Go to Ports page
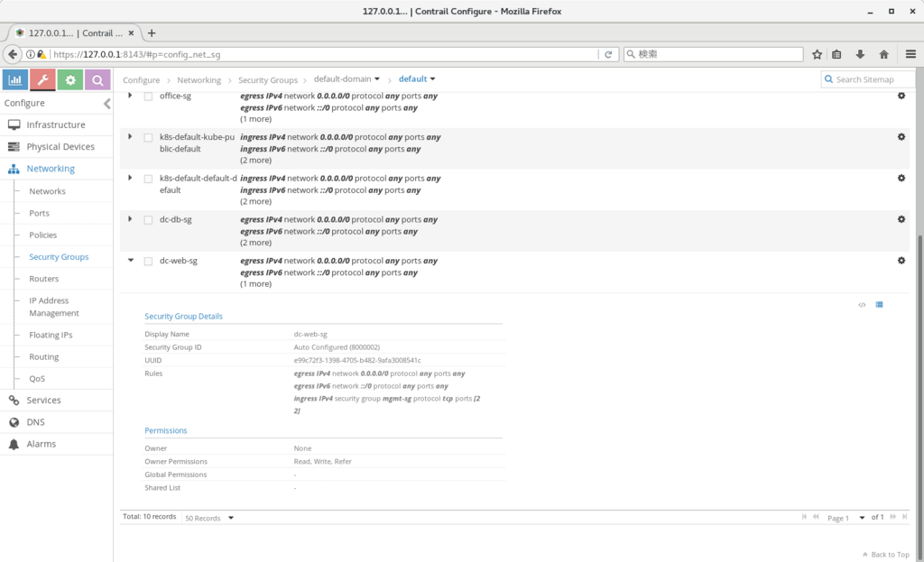Screen dimensions: 924x562 tap(39, 213)
